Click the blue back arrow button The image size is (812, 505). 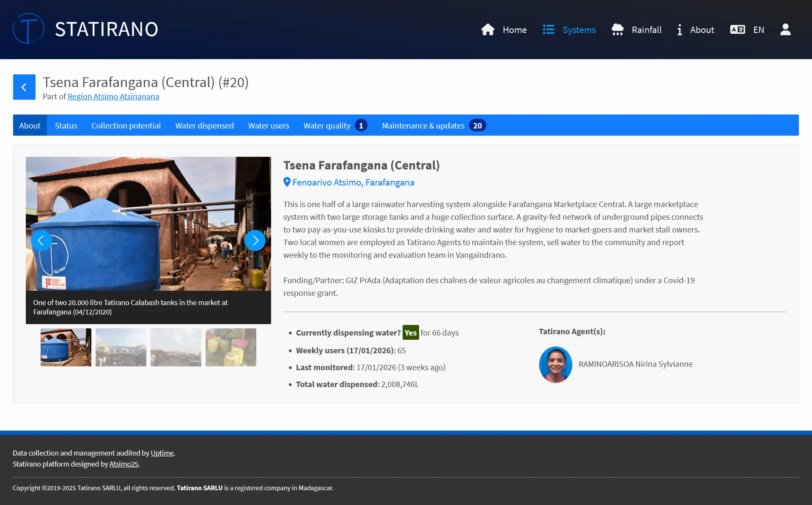[24, 87]
